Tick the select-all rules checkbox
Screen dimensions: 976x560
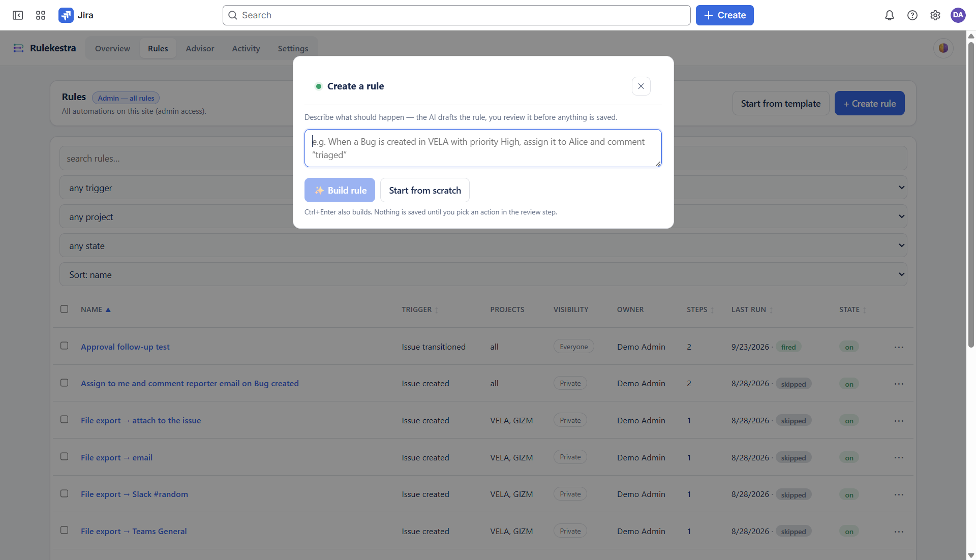click(64, 309)
